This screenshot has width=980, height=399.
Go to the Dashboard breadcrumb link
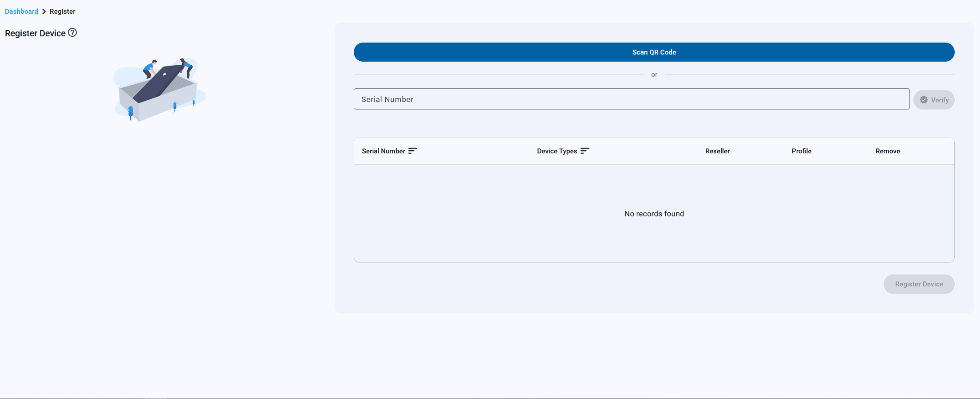click(x=21, y=12)
